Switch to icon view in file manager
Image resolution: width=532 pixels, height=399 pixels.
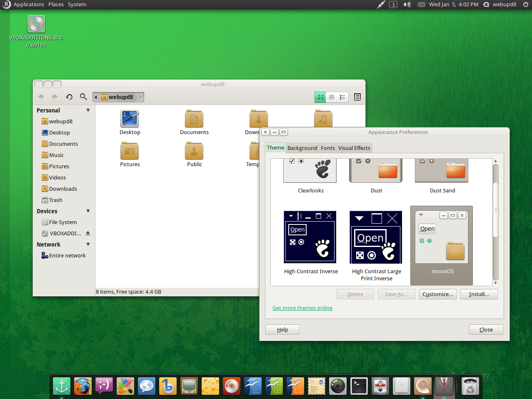click(x=320, y=97)
